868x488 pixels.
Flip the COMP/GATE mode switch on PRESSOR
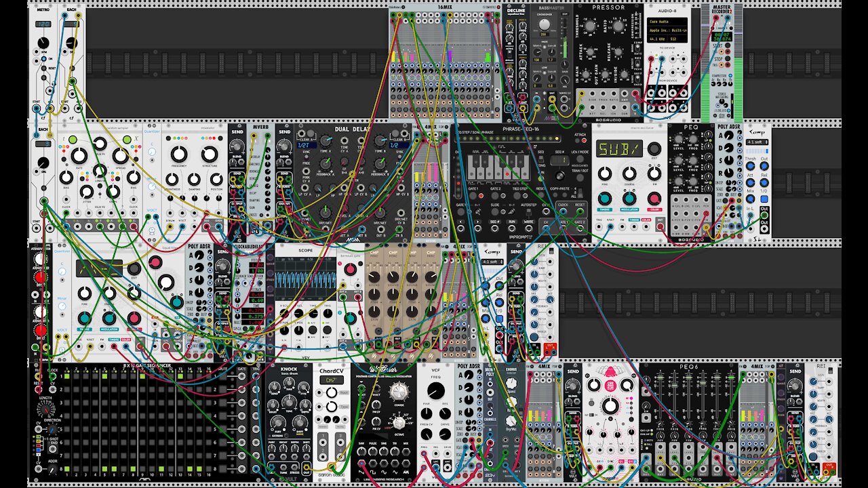click(x=637, y=47)
